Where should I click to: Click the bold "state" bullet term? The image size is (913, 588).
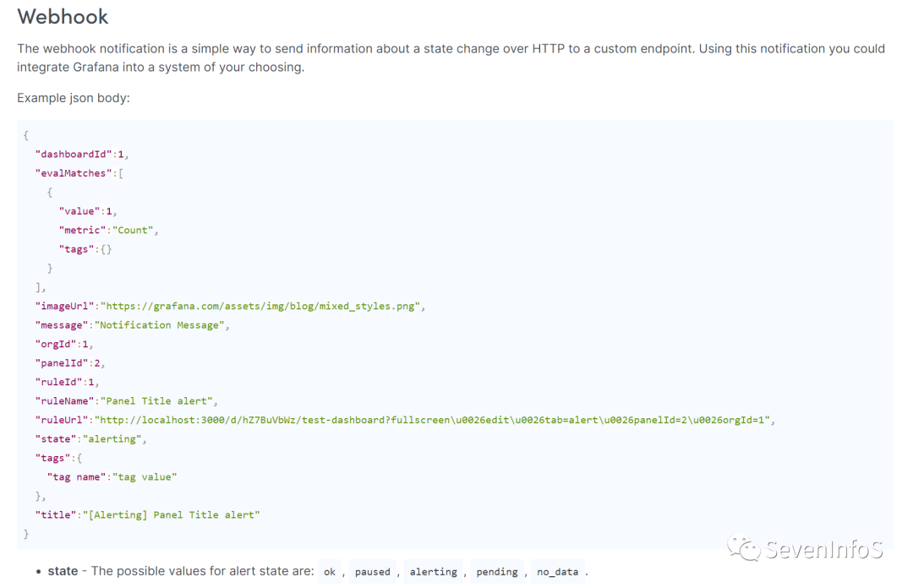point(63,571)
